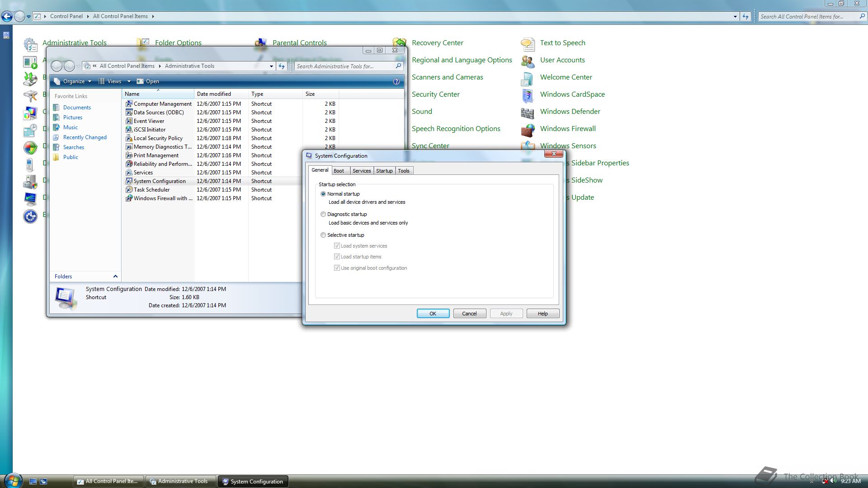The height and width of the screenshot is (488, 868).
Task: Open the Views dropdown arrow
Action: click(129, 81)
